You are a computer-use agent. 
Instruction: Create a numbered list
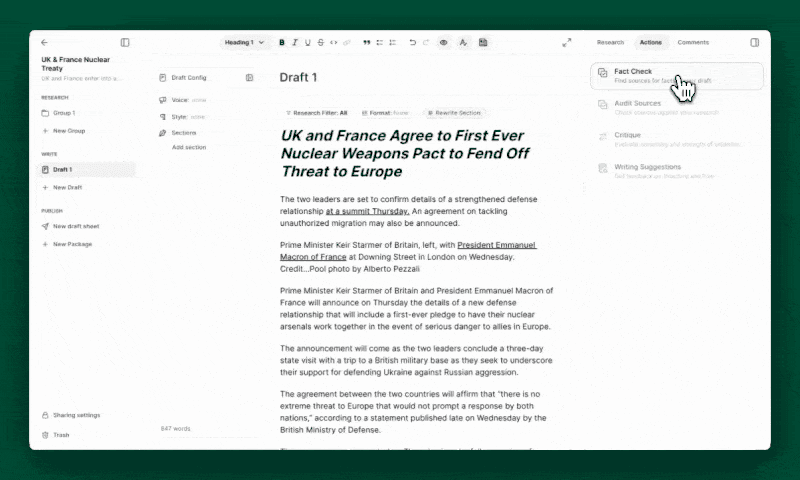click(x=392, y=42)
